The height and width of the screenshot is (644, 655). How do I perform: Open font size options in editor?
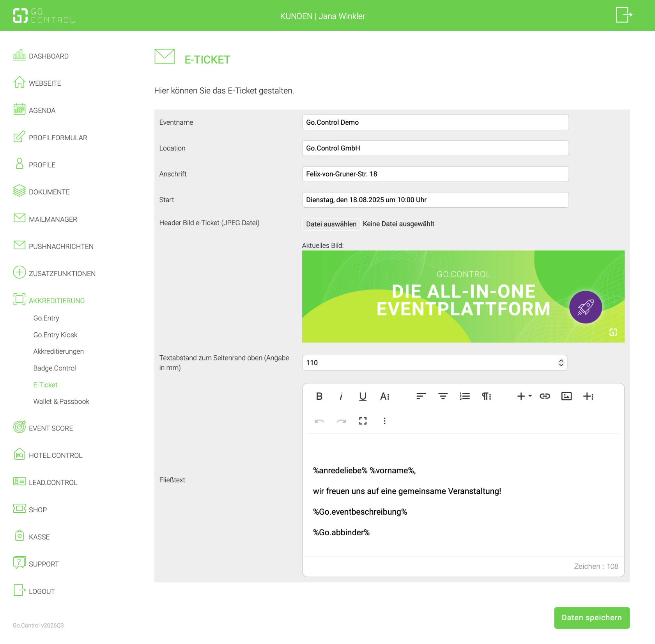(385, 396)
